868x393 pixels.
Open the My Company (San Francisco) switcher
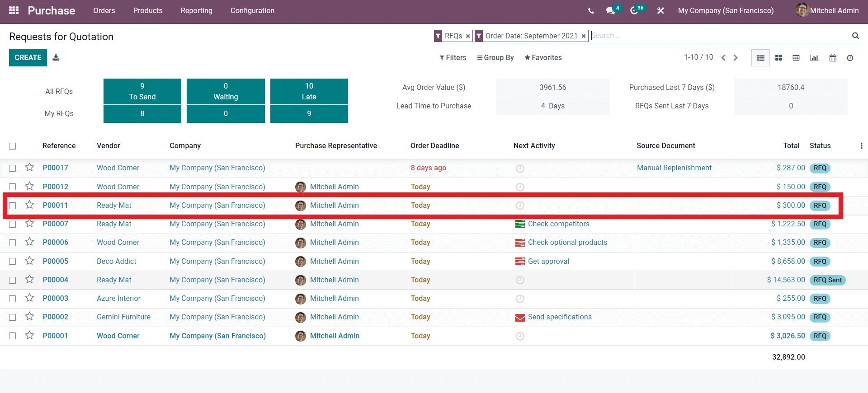point(726,10)
